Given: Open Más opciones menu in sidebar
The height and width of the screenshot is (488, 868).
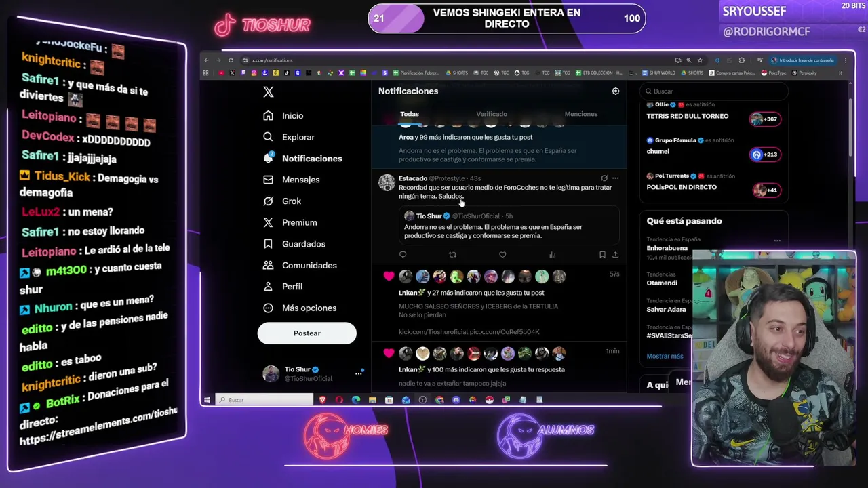Looking at the screenshot, I should (x=300, y=308).
